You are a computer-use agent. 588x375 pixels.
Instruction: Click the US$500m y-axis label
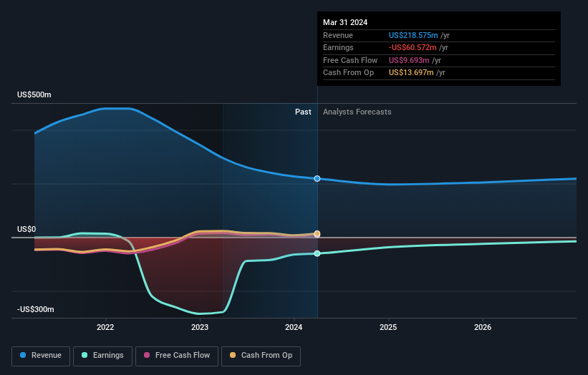(34, 94)
